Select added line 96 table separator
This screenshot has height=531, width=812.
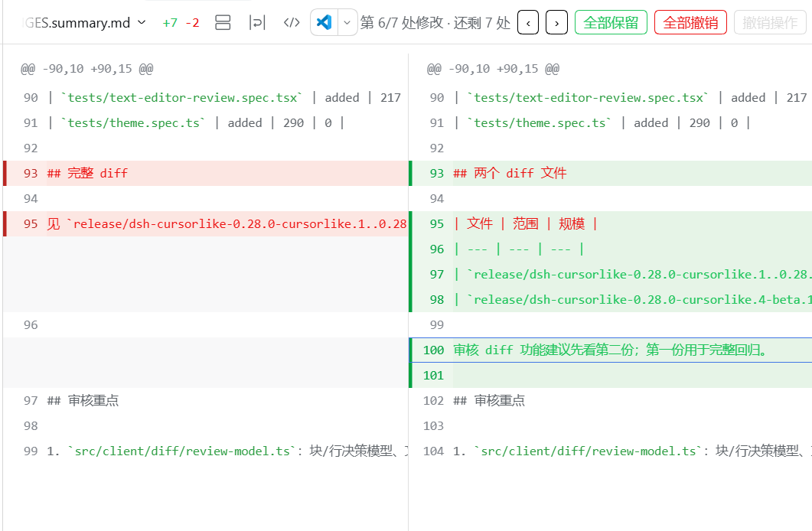click(611, 249)
